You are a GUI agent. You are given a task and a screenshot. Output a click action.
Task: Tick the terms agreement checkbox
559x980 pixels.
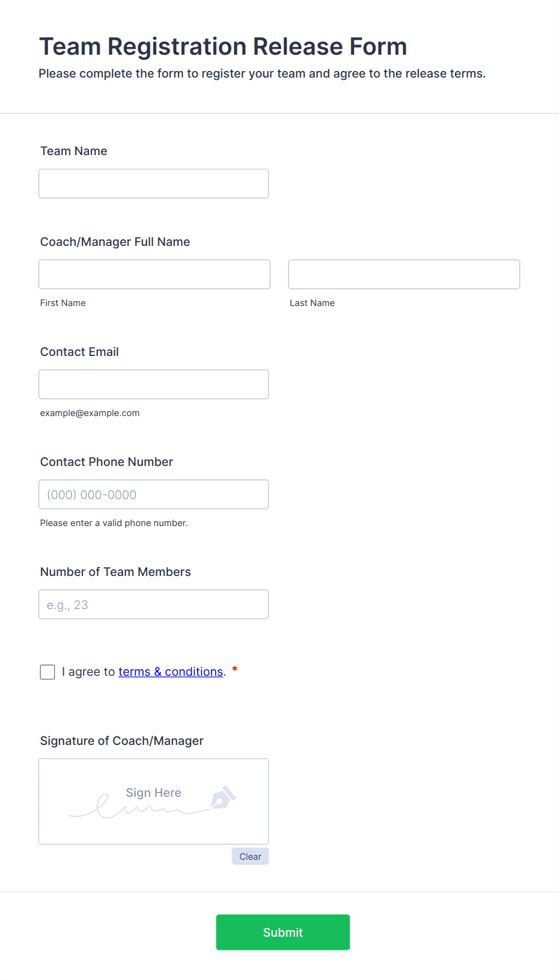point(47,672)
